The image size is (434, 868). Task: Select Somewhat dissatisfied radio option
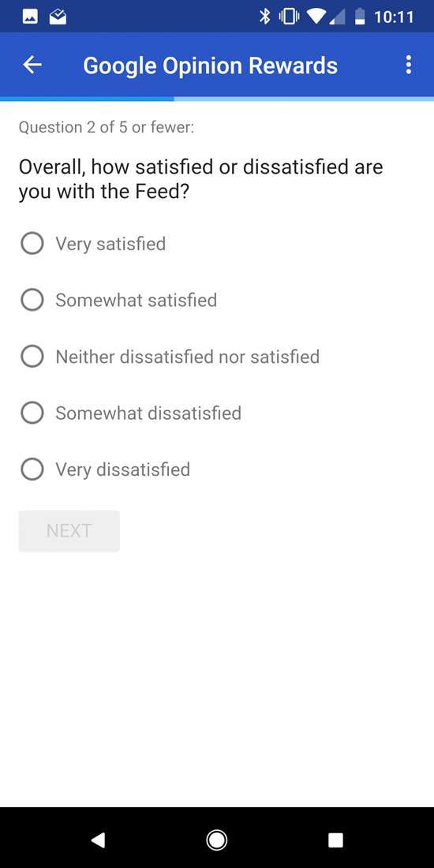[32, 413]
